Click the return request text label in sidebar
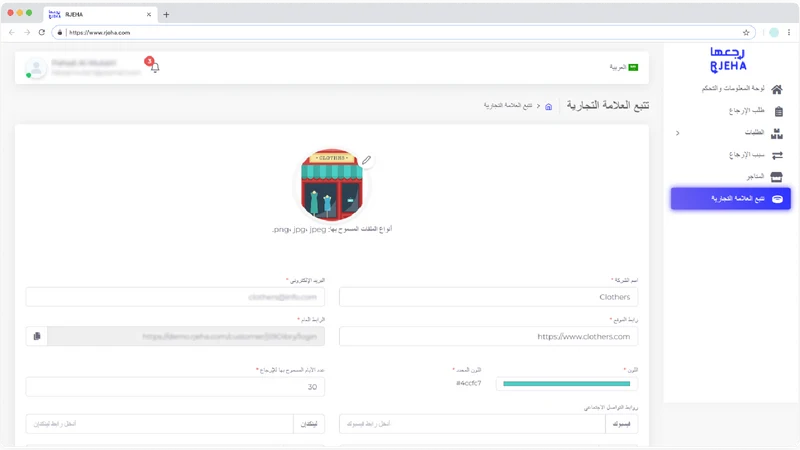 point(746,110)
